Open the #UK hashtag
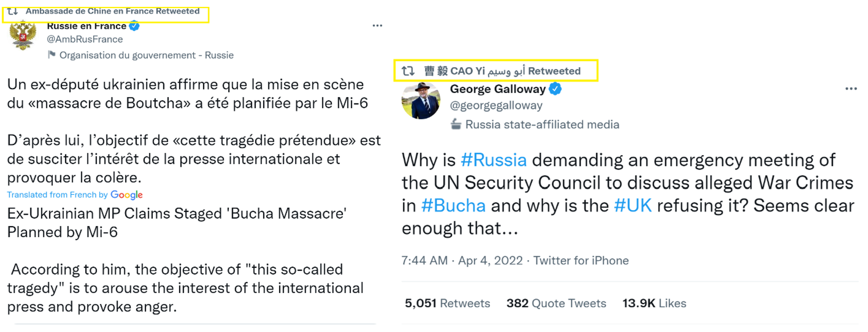 [633, 206]
